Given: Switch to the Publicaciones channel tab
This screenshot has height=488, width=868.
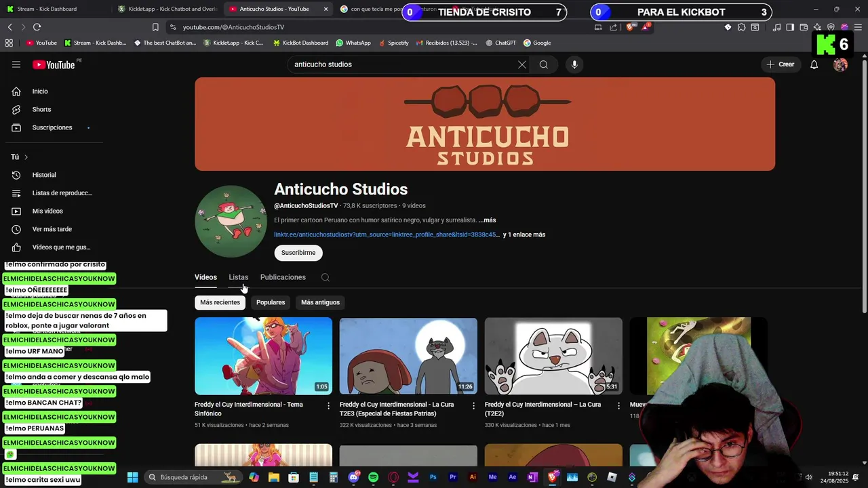Looking at the screenshot, I should pos(283,277).
